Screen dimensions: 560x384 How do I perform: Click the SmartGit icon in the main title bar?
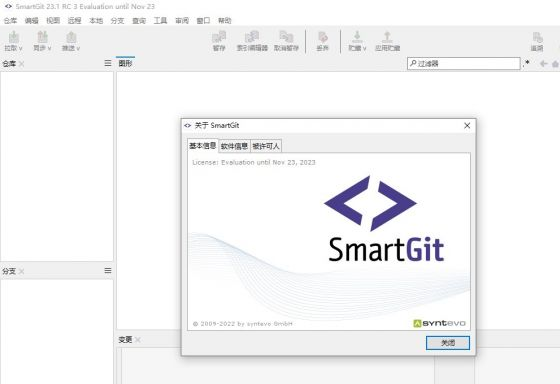point(8,6)
